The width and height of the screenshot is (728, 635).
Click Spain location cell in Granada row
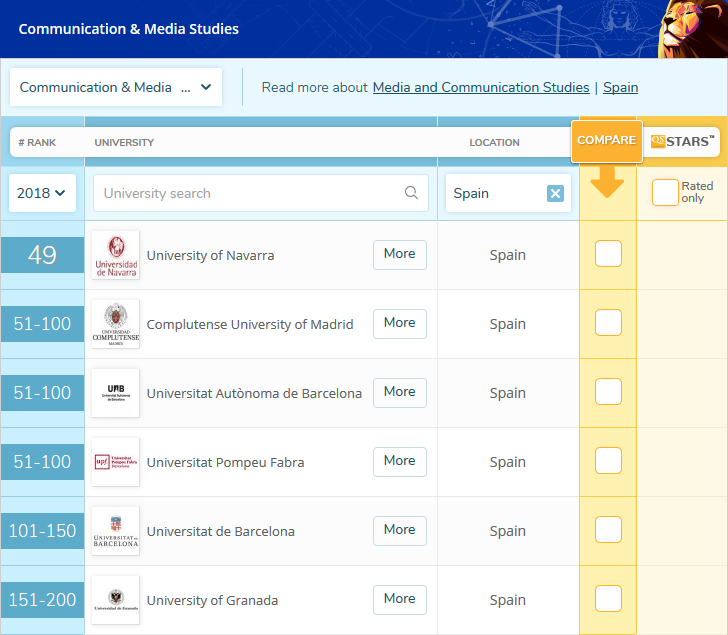pyautogui.click(x=507, y=600)
